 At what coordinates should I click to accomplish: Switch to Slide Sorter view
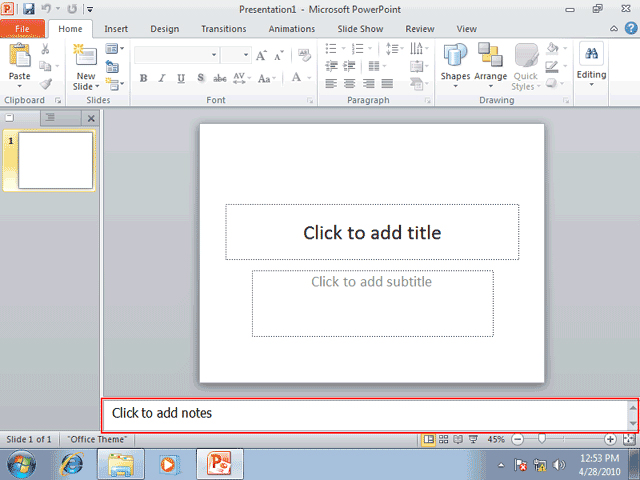(444, 439)
